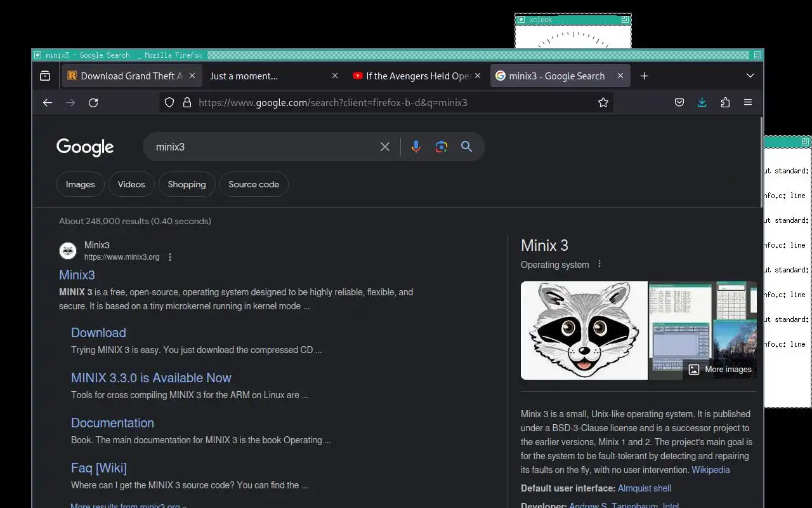
Task: Open more options beside Operating system
Action: (599, 264)
